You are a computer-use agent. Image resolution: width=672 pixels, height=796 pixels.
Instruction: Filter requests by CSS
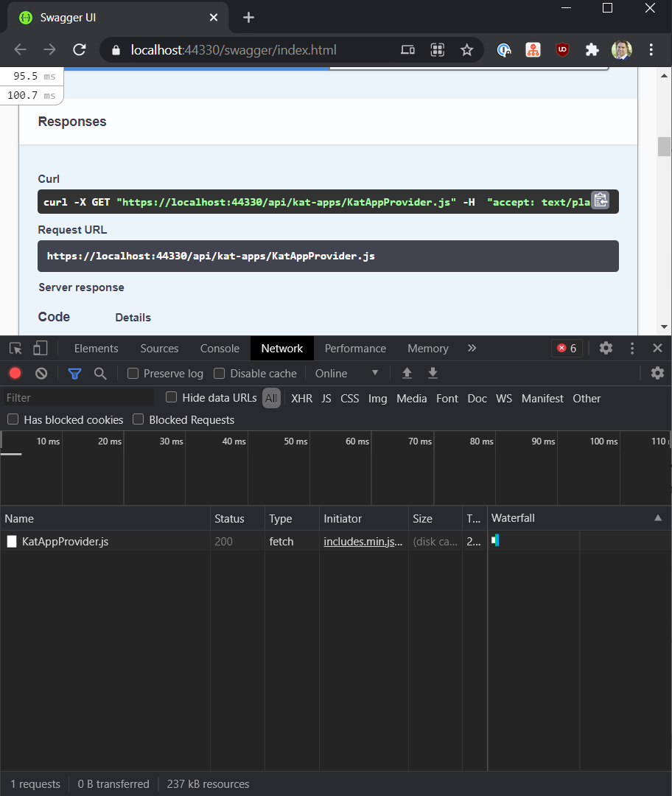(x=350, y=399)
